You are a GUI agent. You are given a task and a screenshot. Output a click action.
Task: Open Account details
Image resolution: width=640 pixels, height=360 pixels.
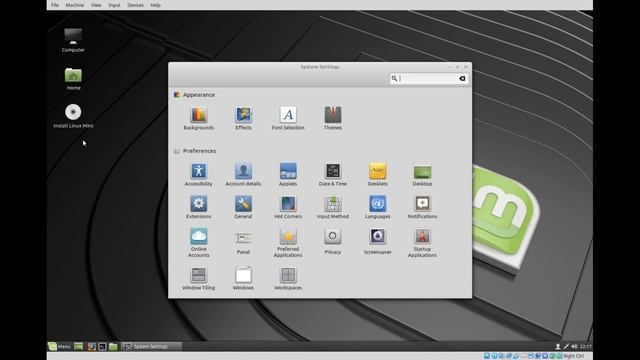click(243, 175)
